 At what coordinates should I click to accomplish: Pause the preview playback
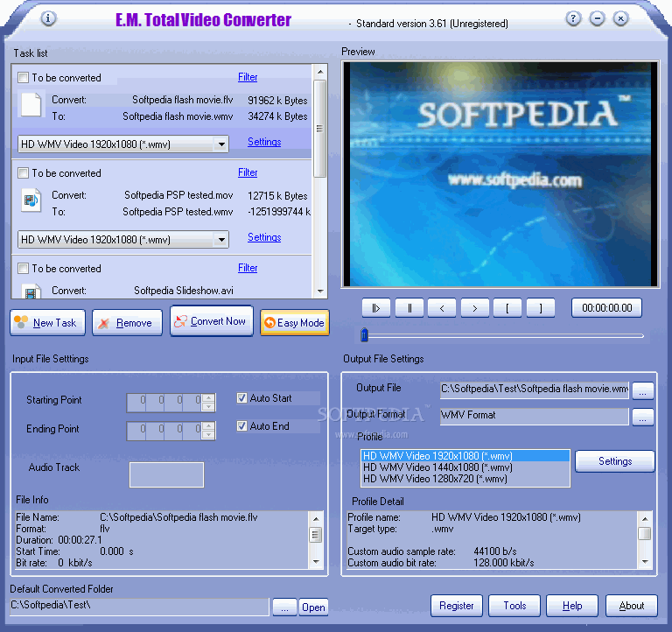coord(409,308)
